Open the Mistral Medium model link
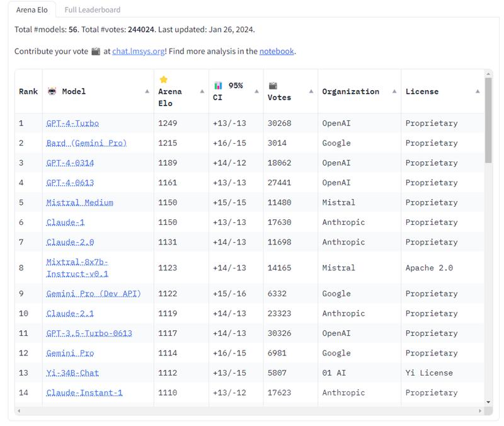The width and height of the screenshot is (504, 426). (80, 202)
